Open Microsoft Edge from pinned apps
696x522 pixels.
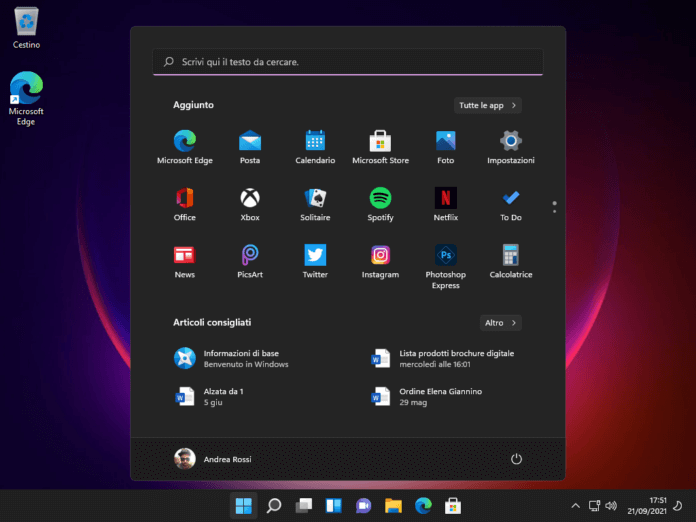pos(185,147)
